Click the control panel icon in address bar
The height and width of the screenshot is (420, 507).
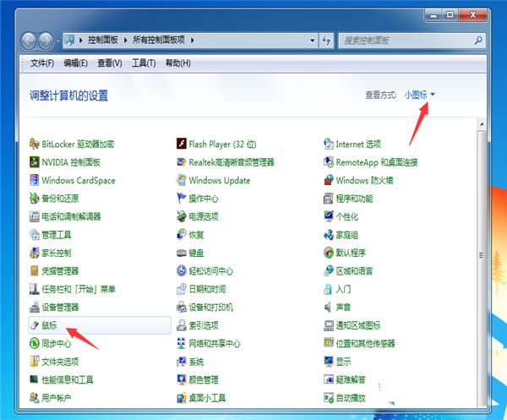69,41
